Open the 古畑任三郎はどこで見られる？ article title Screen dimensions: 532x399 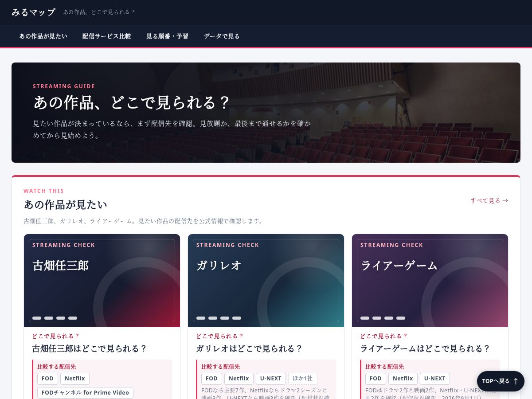(x=90, y=348)
